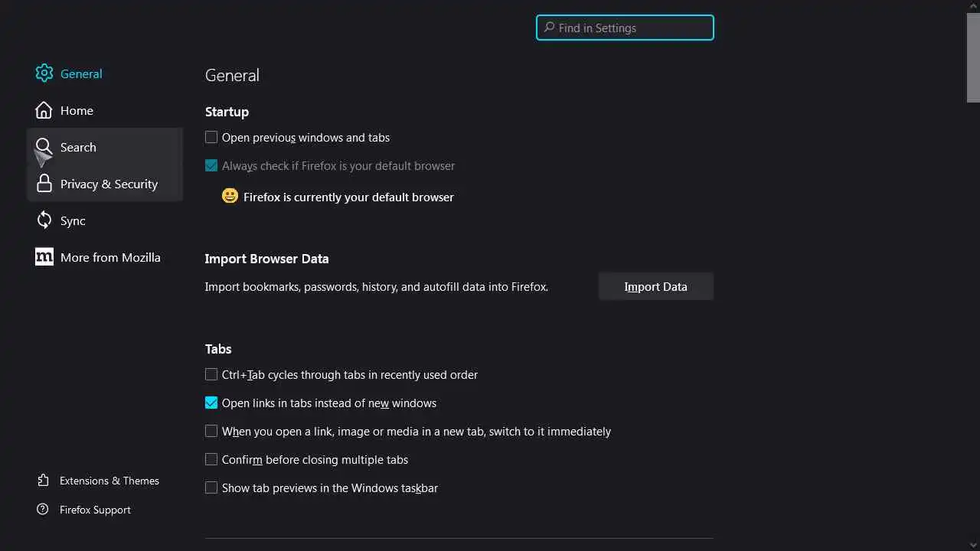Click the Find in Settings search field

click(625, 28)
